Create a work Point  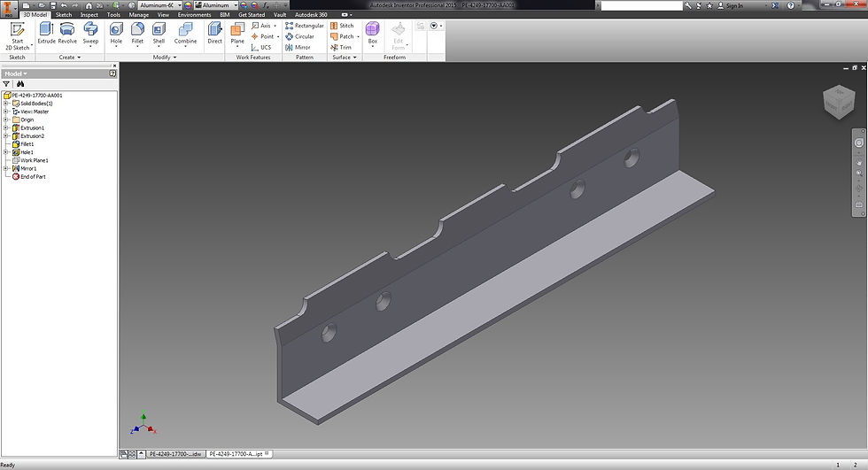265,36
